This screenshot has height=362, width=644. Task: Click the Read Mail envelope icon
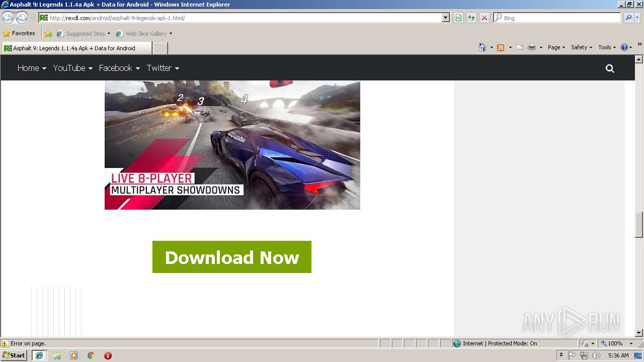tap(520, 47)
